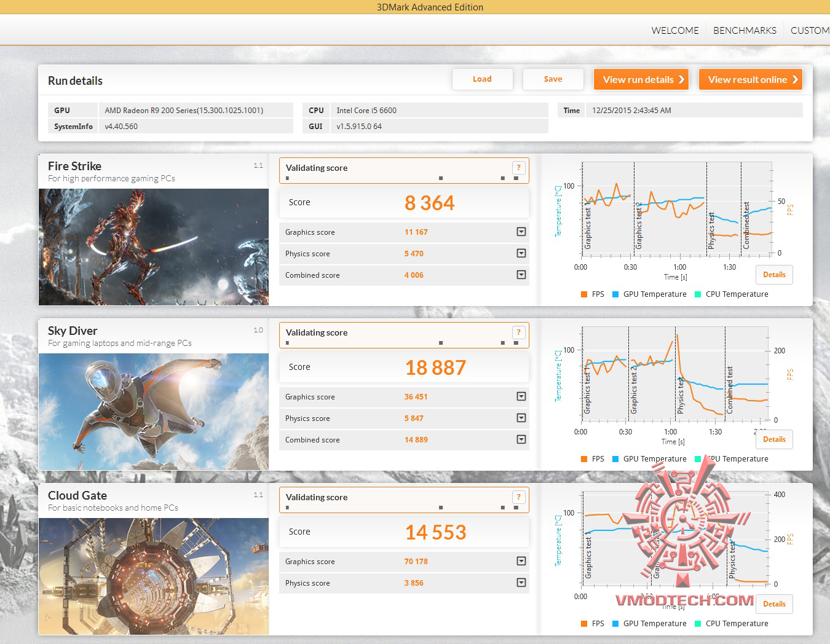
Task: Open Details for Sky Diver chart
Action: tap(774, 439)
